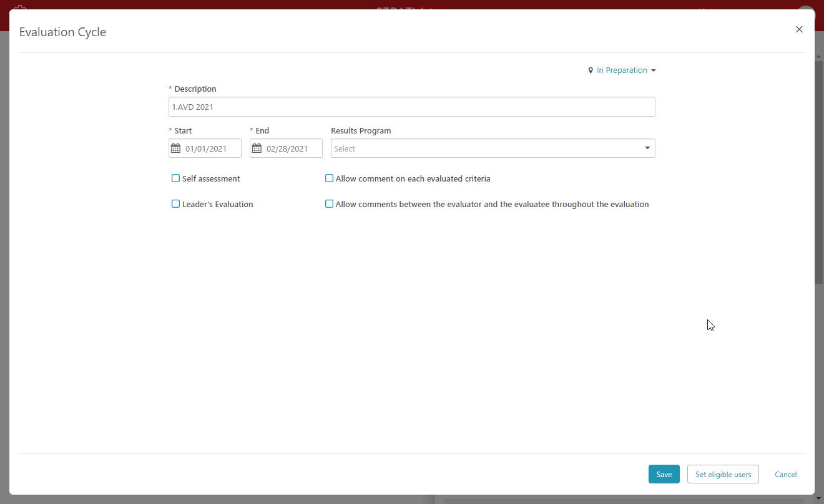Click the Set eligible users button
This screenshot has width=824, height=504.
[723, 475]
